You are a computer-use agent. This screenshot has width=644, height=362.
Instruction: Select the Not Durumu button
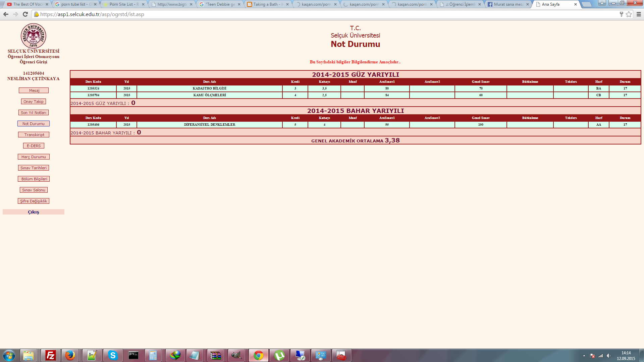coord(34,124)
